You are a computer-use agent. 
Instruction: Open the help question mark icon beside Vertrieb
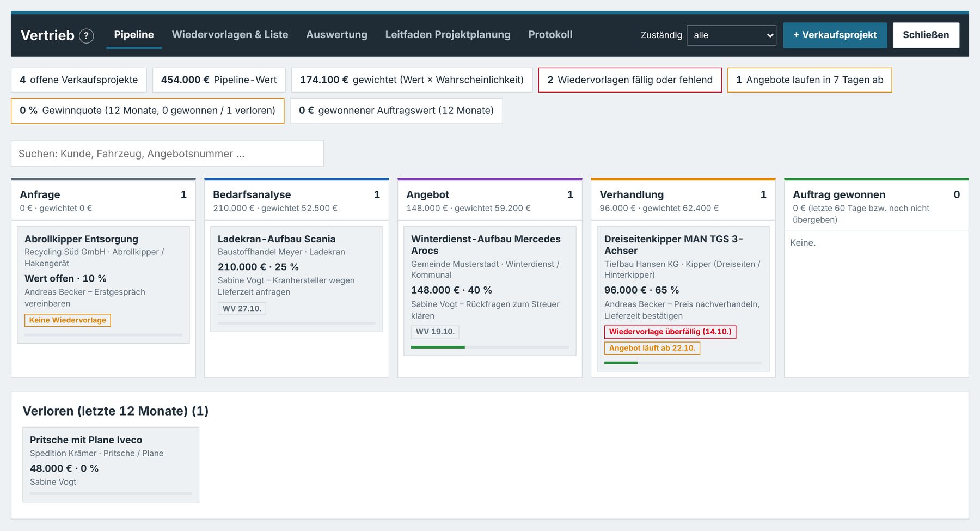[x=87, y=36]
